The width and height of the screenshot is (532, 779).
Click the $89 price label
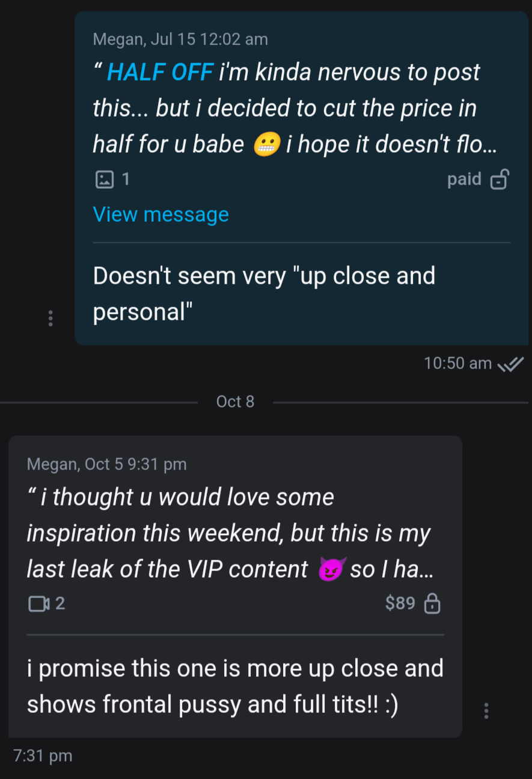[400, 603]
